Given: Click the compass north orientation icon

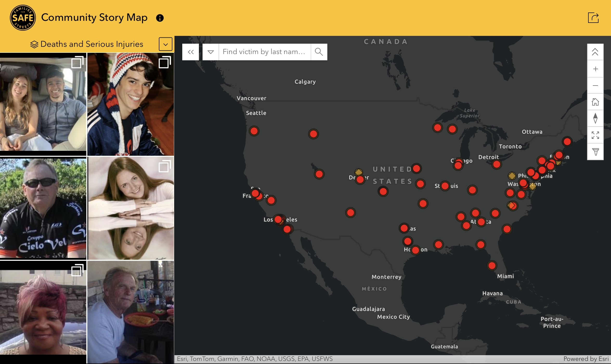Looking at the screenshot, I should (595, 118).
